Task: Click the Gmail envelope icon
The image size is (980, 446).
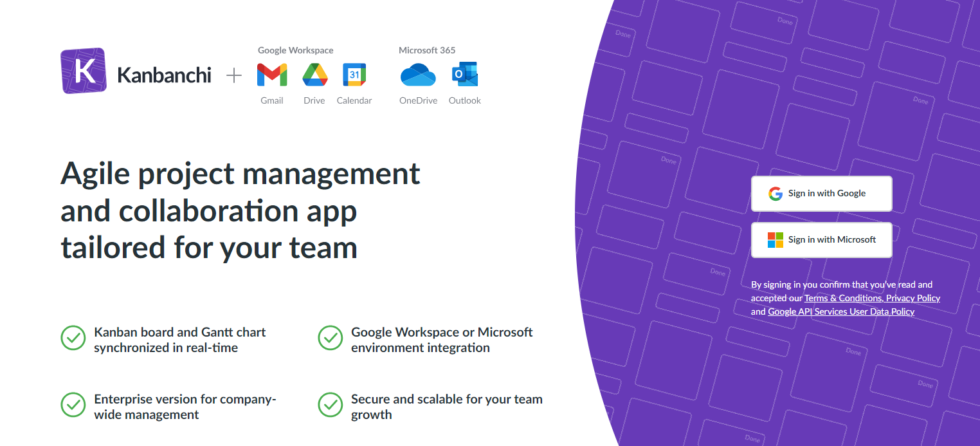Action: pos(272,75)
